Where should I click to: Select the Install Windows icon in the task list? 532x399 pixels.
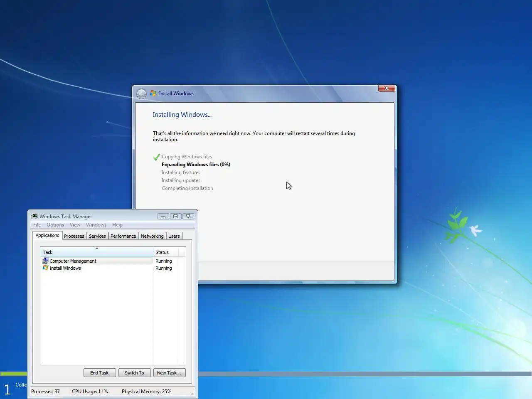[45, 268]
